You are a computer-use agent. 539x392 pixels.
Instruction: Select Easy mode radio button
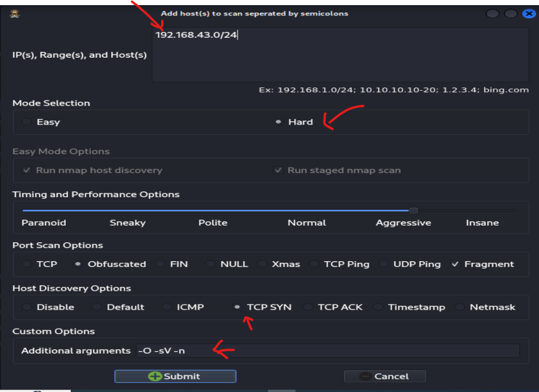[x=27, y=122]
